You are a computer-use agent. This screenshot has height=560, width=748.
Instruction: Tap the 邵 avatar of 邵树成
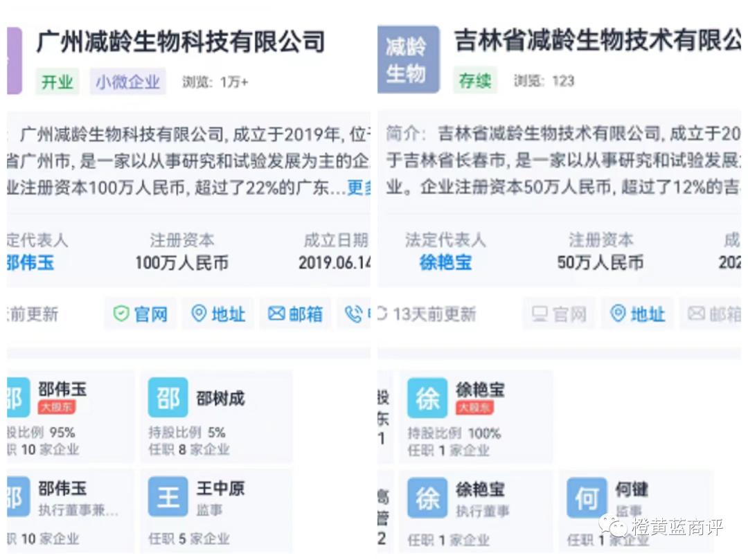(x=168, y=397)
